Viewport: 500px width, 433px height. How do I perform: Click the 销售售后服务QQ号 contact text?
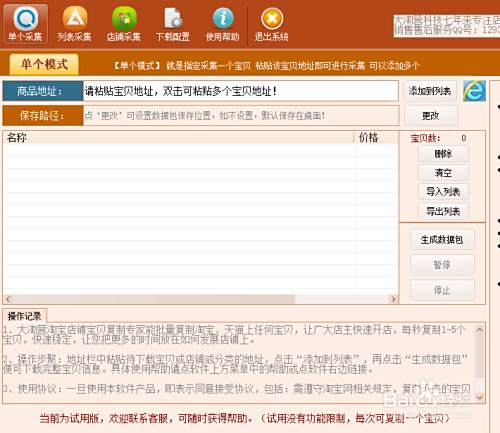point(447,30)
